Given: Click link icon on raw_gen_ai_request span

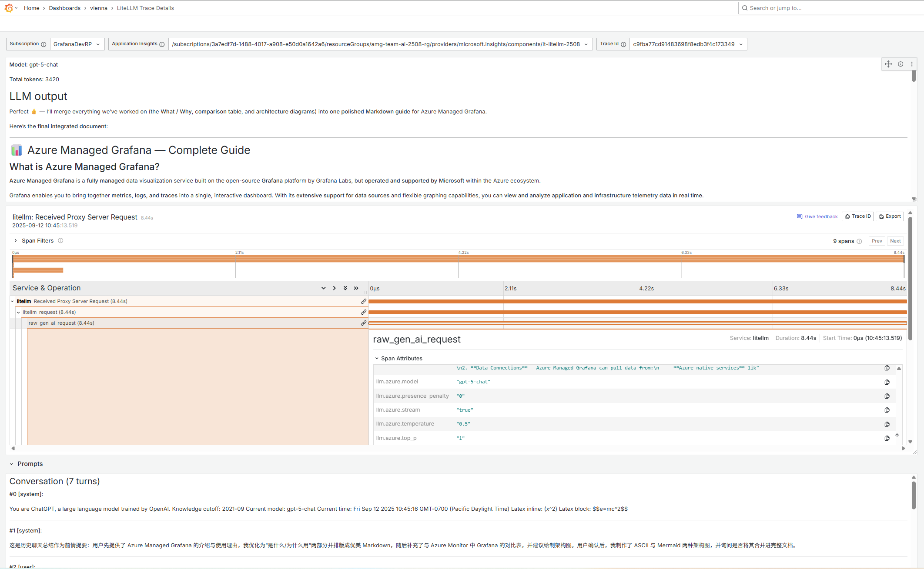Looking at the screenshot, I should tap(364, 323).
